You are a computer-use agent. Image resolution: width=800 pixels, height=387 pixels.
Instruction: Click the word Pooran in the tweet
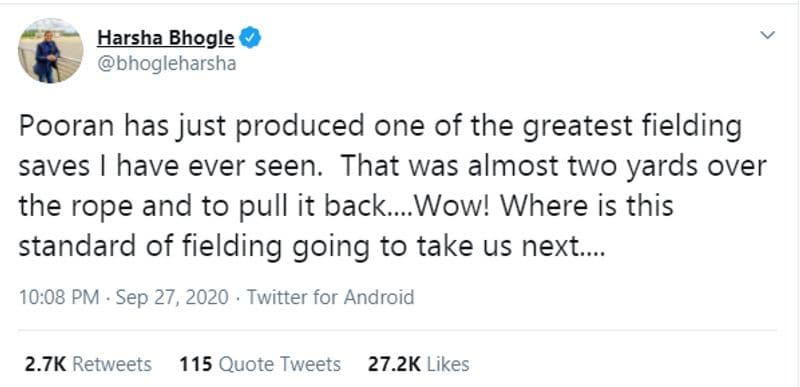coord(65,127)
